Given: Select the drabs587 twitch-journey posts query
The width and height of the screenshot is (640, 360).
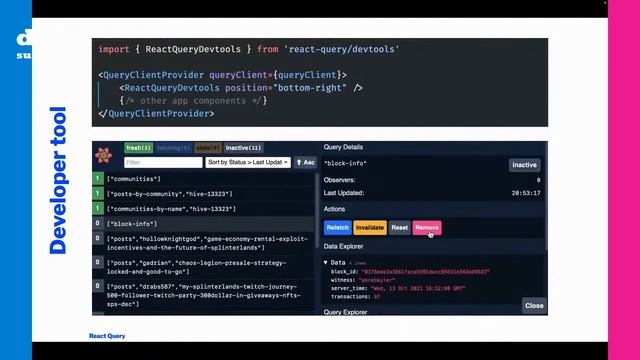Looking at the screenshot, I should [x=203, y=295].
